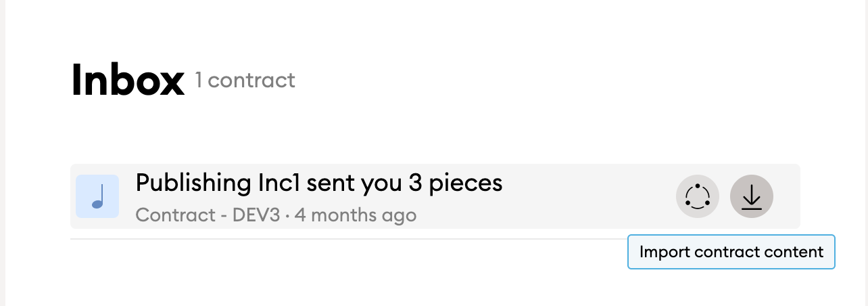Click the word "Import" in the tooltip

(665, 252)
